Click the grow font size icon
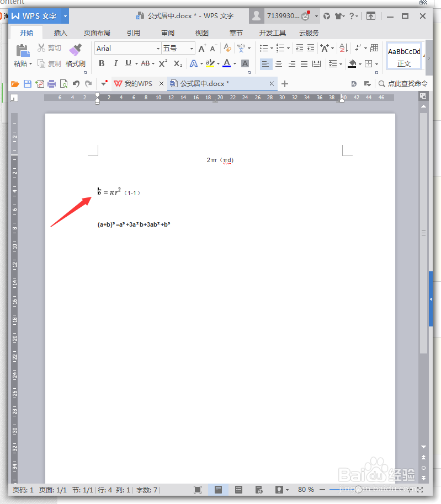This screenshot has width=441, height=504. coord(202,48)
